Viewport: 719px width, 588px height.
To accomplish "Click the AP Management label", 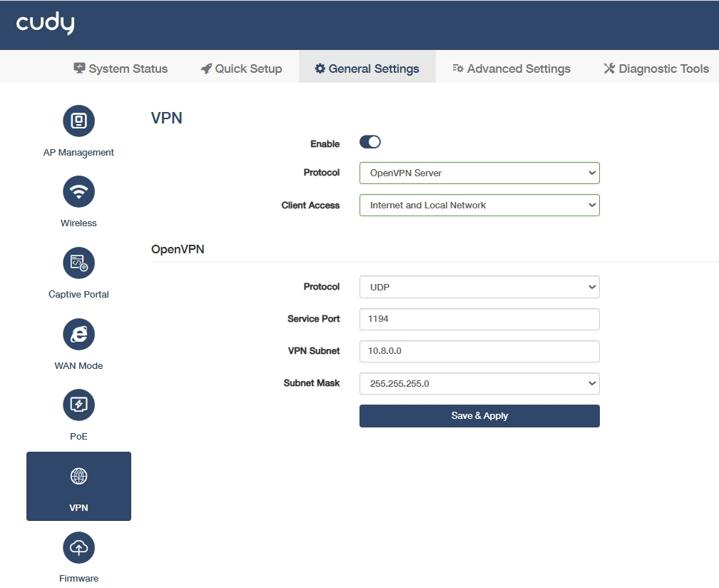I will pos(78,152).
